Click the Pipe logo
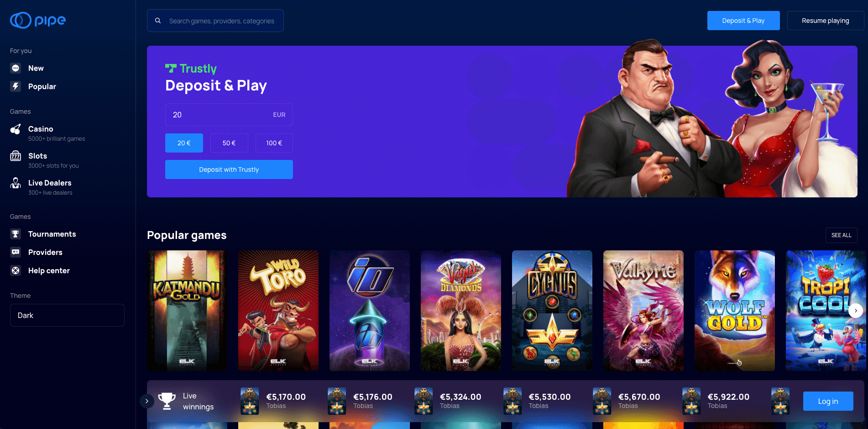Image resolution: width=868 pixels, height=429 pixels. (38, 20)
